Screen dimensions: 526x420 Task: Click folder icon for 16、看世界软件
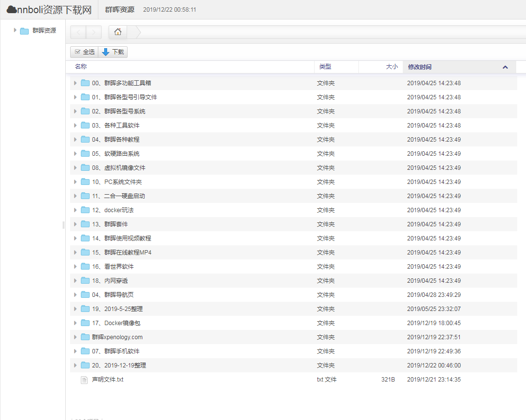[x=85, y=266]
